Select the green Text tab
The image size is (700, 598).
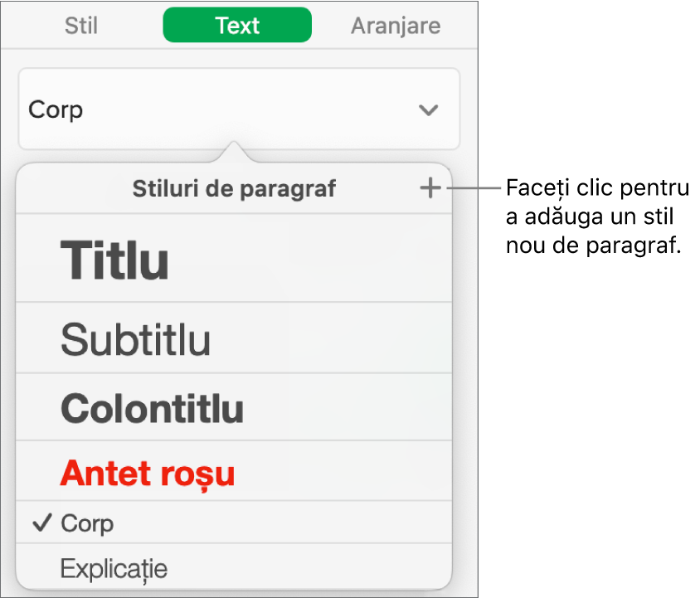click(236, 25)
